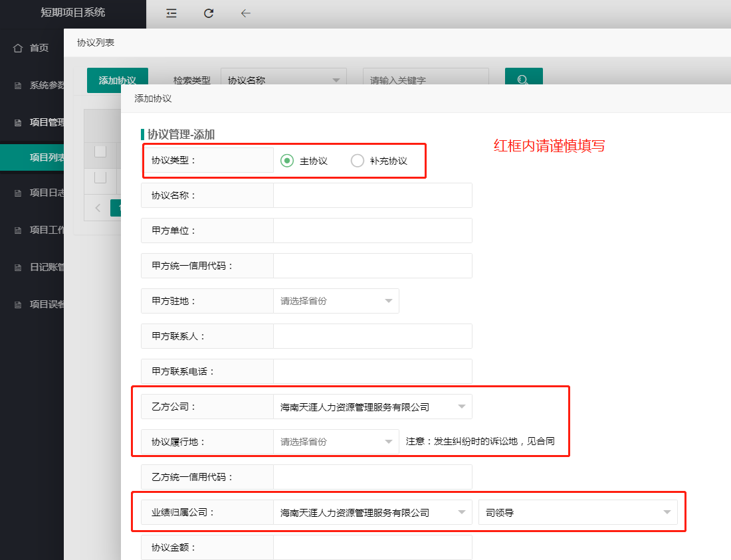Image resolution: width=731 pixels, height=560 pixels.
Task: Click the document icon beside 项目日志
Action: [18, 193]
